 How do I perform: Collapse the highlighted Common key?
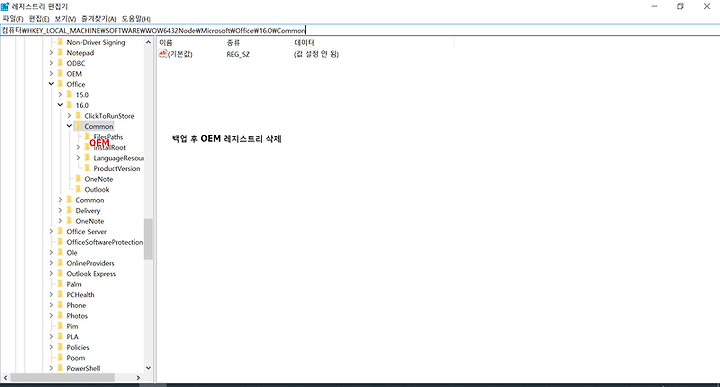click(69, 126)
